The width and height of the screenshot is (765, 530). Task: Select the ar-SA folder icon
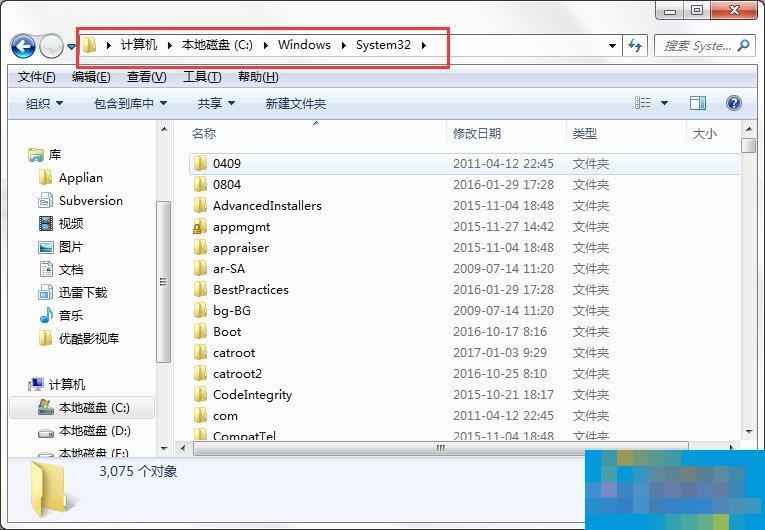pos(200,268)
